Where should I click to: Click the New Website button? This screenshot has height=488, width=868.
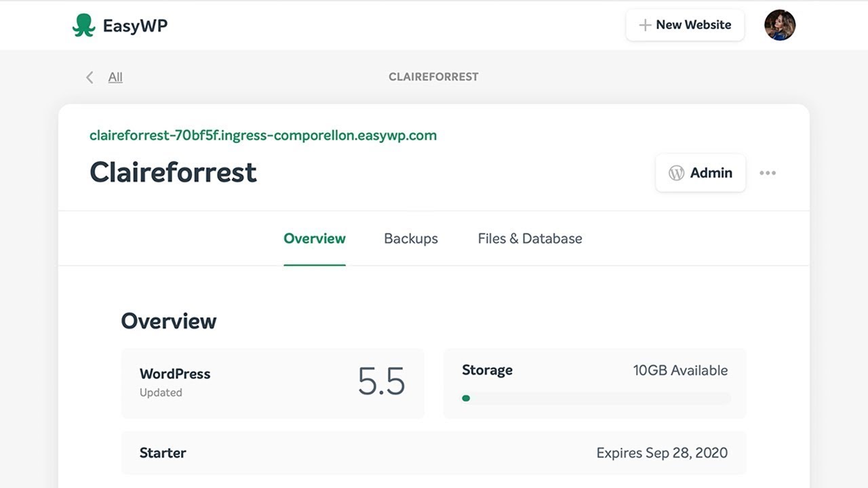pyautogui.click(x=685, y=24)
